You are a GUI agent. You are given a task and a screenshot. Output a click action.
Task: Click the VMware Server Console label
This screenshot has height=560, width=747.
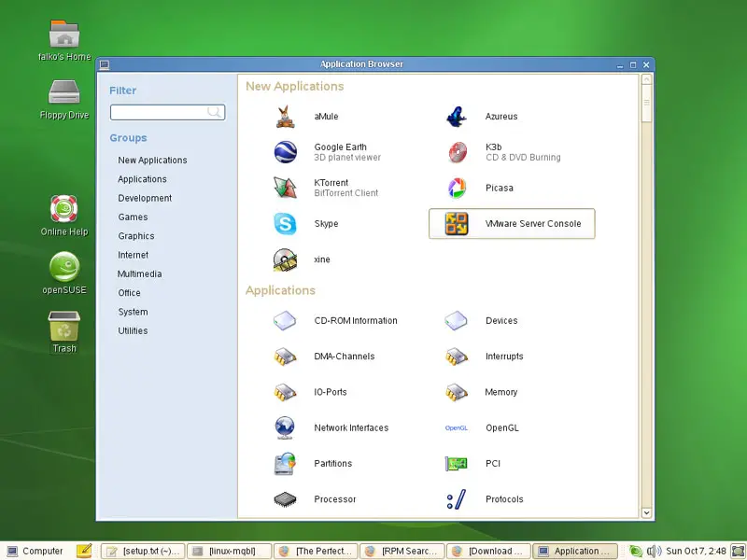(x=533, y=224)
